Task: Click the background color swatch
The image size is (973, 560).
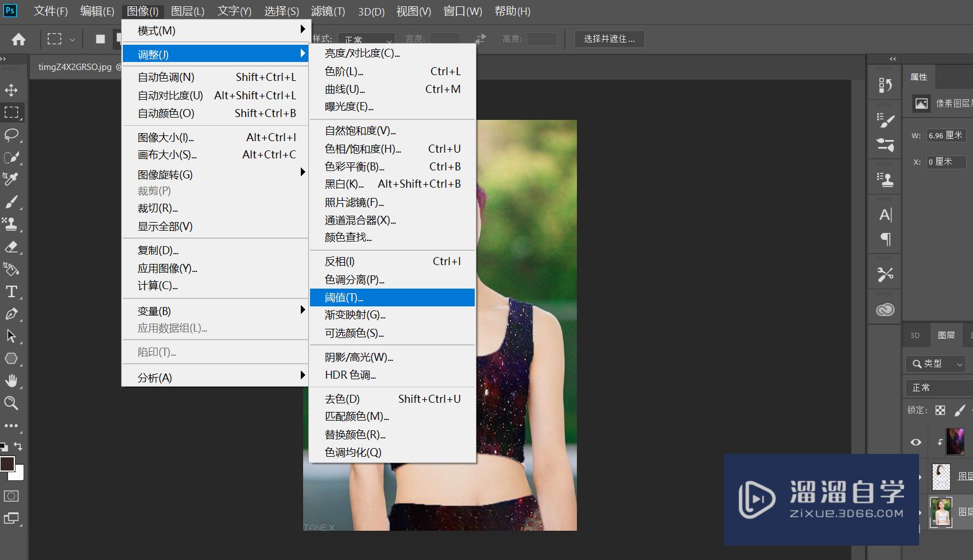Action: click(19, 475)
